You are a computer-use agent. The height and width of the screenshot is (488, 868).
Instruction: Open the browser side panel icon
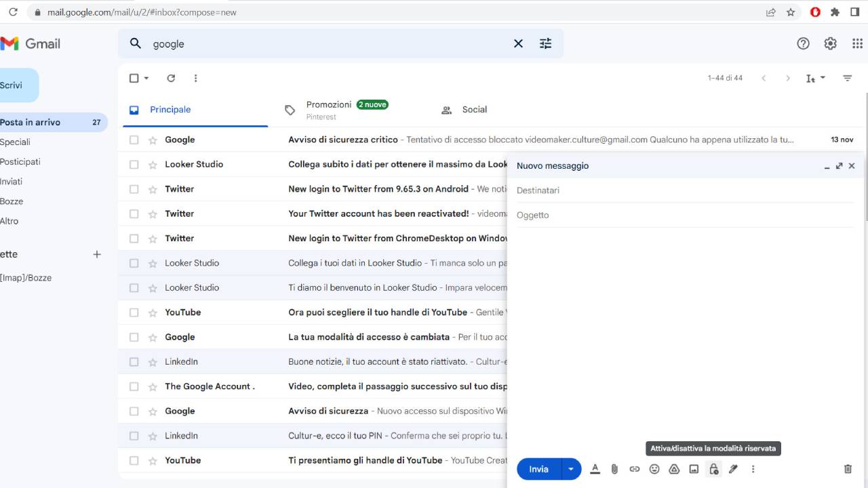point(855,12)
